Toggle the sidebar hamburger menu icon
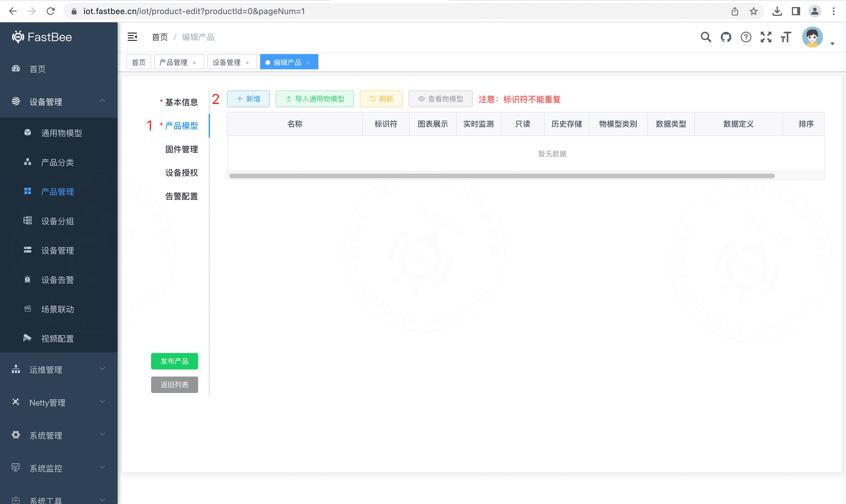The height and width of the screenshot is (504, 846). [132, 37]
